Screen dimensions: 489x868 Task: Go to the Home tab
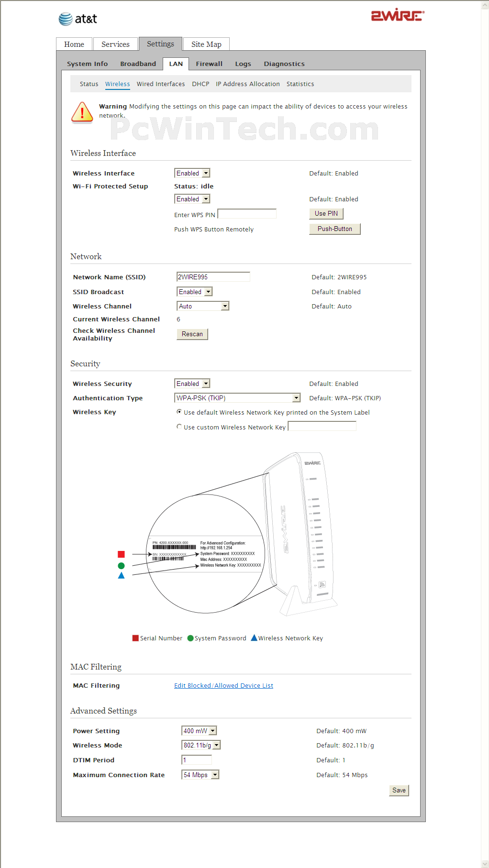pyautogui.click(x=74, y=44)
